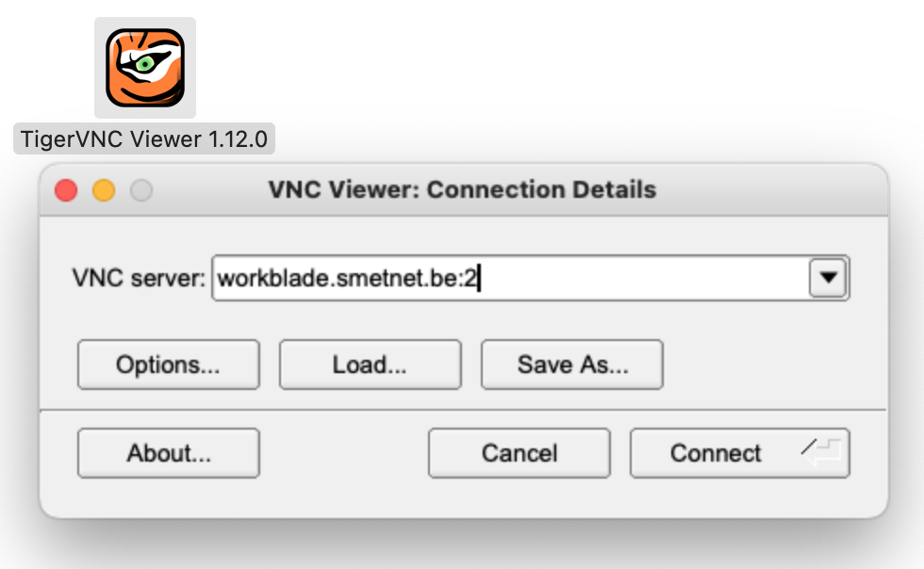Open the TigerVNC Viewer application icon
The image size is (924, 569).
point(146,68)
